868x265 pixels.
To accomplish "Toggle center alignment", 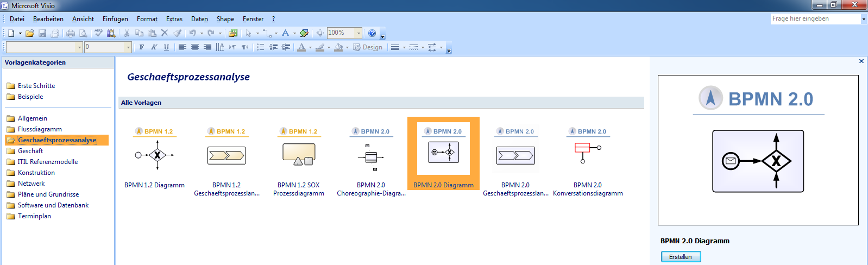I will click(x=195, y=47).
